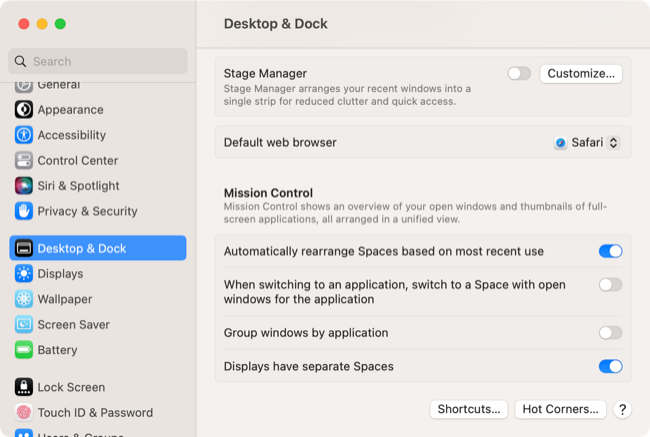Enable Group windows by application switch
Viewport: 650px width, 437px height.
(610, 333)
